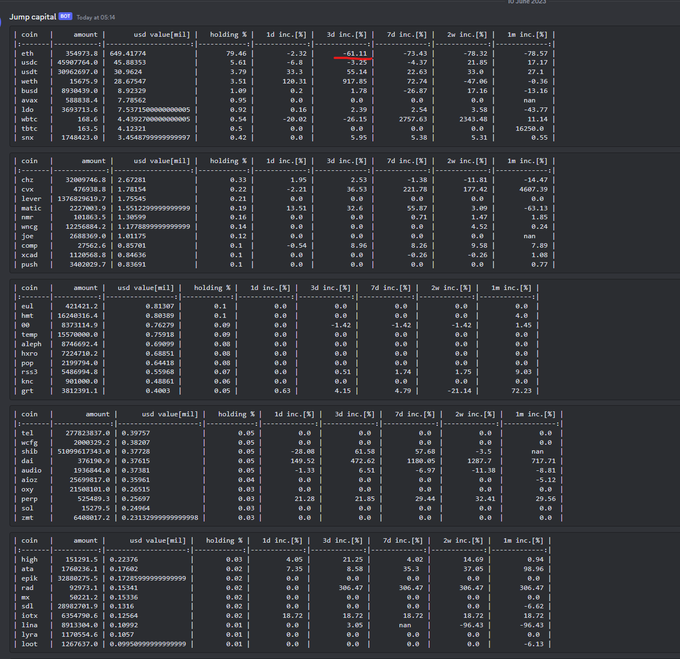The width and height of the screenshot is (680, 659).
Task: Select the 'usdc' coin cell
Action: (x=29, y=62)
